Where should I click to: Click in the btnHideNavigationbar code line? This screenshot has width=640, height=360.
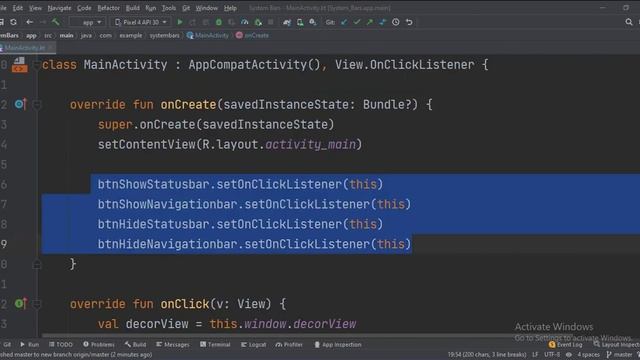point(254,244)
